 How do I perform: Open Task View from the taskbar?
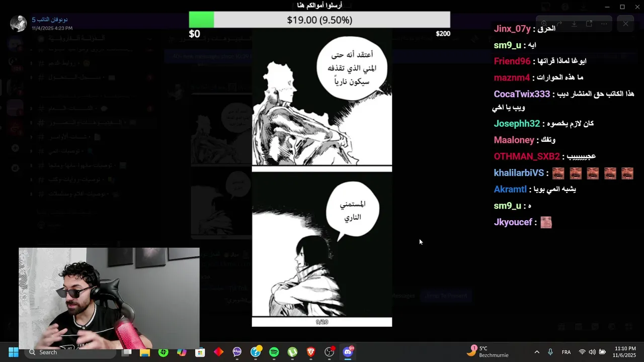pyautogui.click(x=127, y=352)
